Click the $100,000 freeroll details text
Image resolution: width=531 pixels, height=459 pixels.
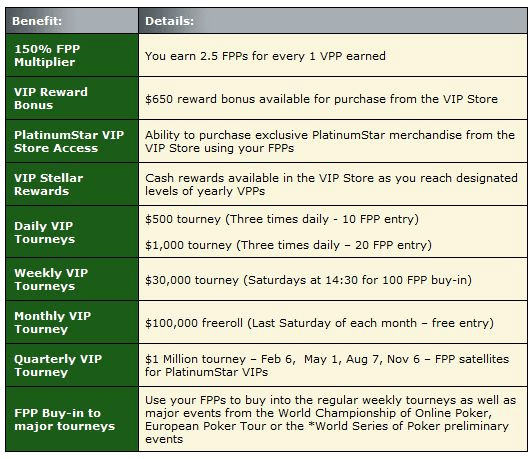(319, 323)
